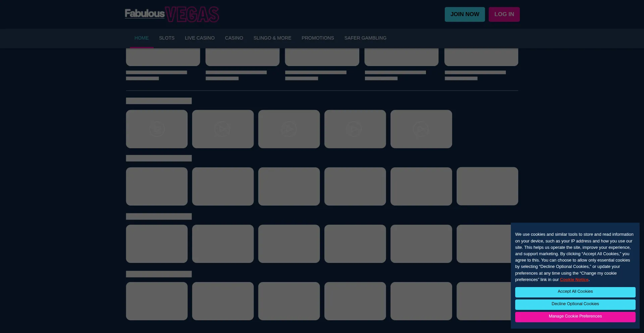Accept All Cookies in the banner
Image resolution: width=644 pixels, height=333 pixels.
(x=575, y=292)
